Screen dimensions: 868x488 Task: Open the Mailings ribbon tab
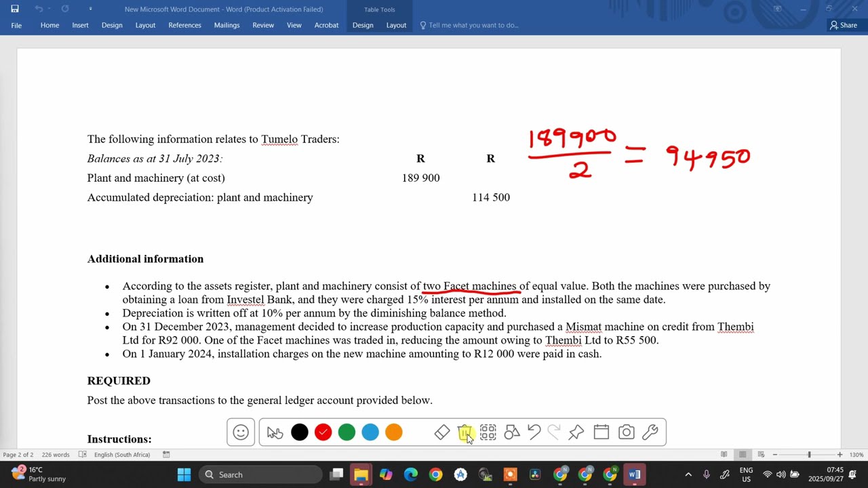[226, 25]
